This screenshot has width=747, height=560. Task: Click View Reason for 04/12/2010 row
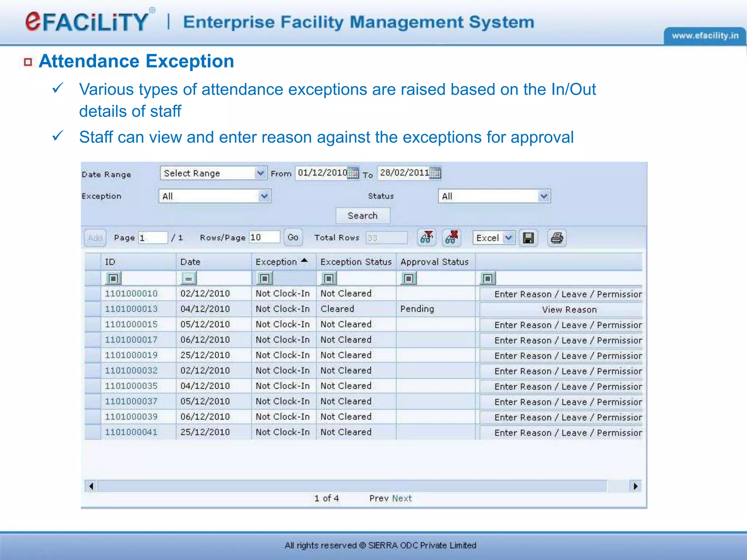(x=569, y=310)
